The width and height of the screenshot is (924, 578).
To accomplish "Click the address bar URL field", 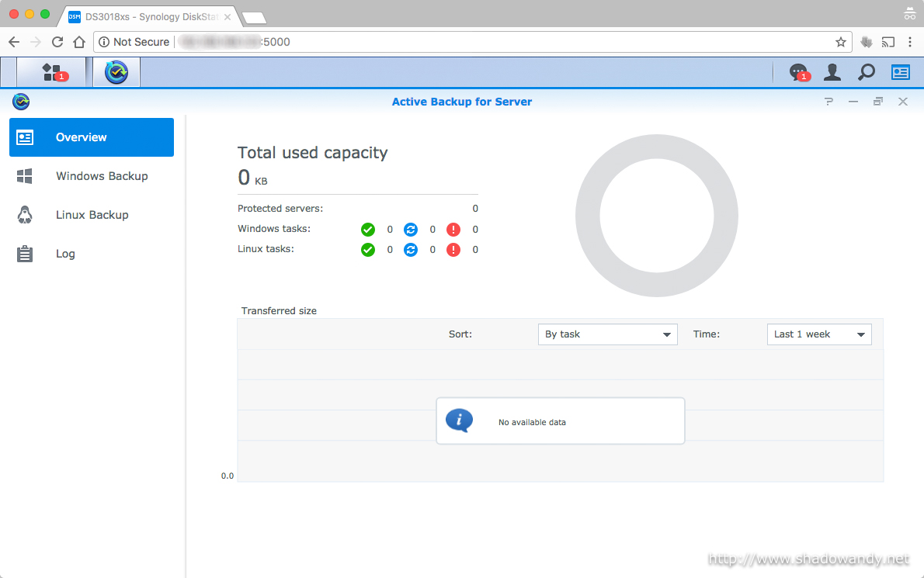I will tap(473, 42).
